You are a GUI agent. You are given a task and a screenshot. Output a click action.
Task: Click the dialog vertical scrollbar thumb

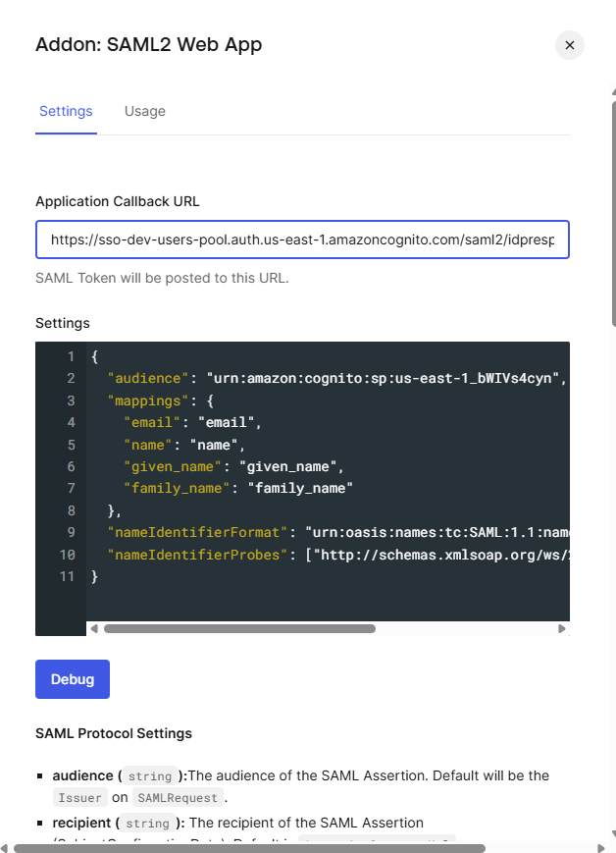614,214
